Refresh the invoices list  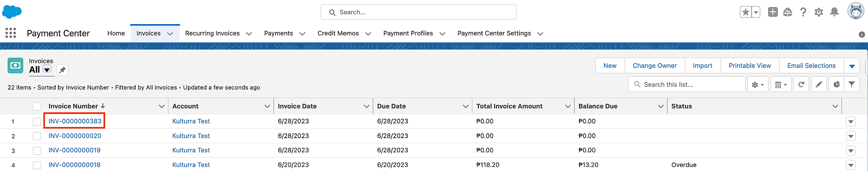click(801, 84)
